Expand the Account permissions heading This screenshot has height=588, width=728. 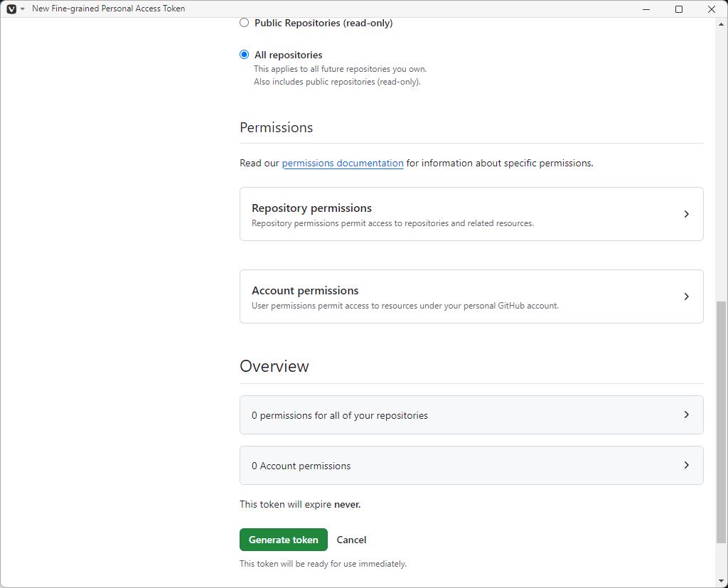[305, 291]
